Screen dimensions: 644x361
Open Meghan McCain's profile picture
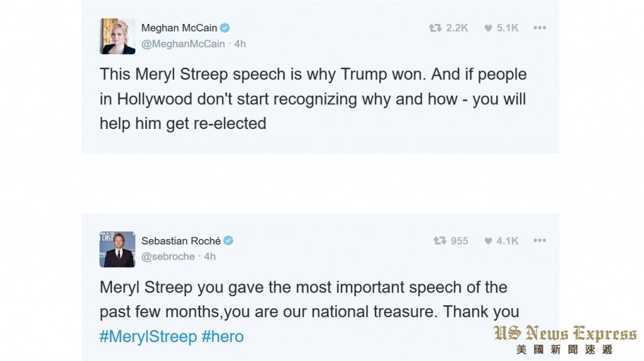117,36
